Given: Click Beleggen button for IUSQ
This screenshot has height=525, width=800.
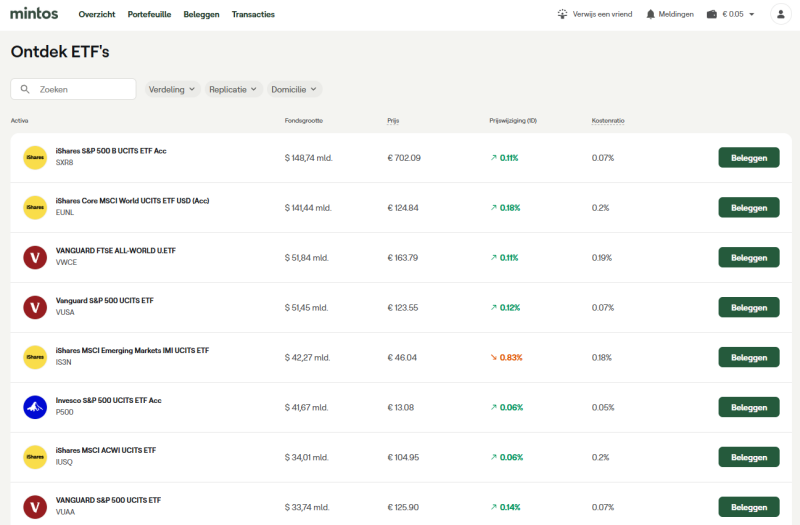Looking at the screenshot, I should click(749, 457).
